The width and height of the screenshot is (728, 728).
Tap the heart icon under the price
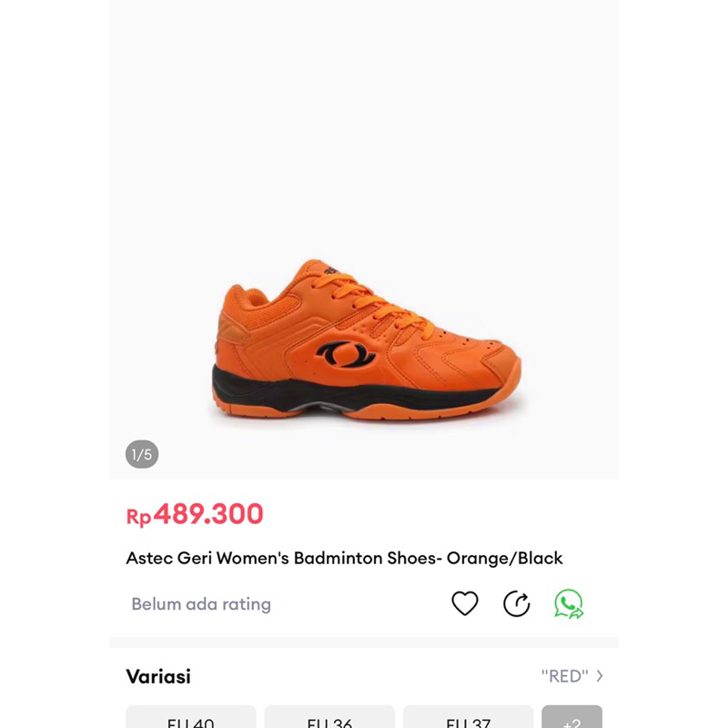(x=465, y=603)
